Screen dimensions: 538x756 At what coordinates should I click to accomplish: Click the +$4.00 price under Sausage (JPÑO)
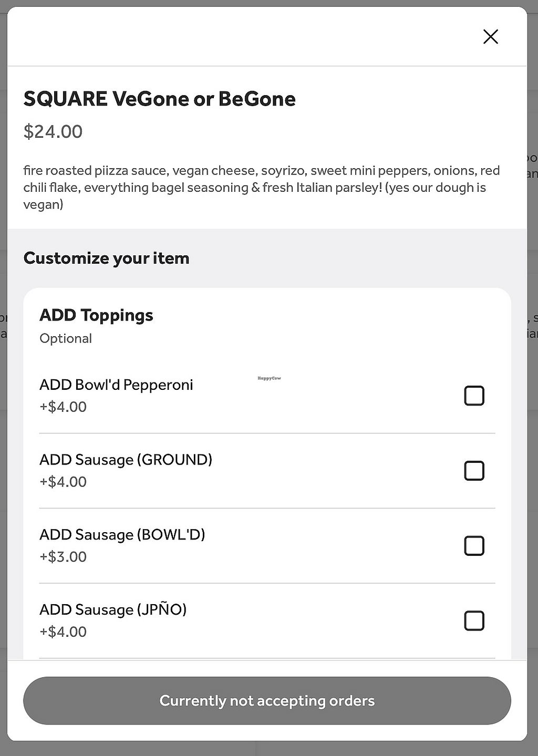point(63,631)
